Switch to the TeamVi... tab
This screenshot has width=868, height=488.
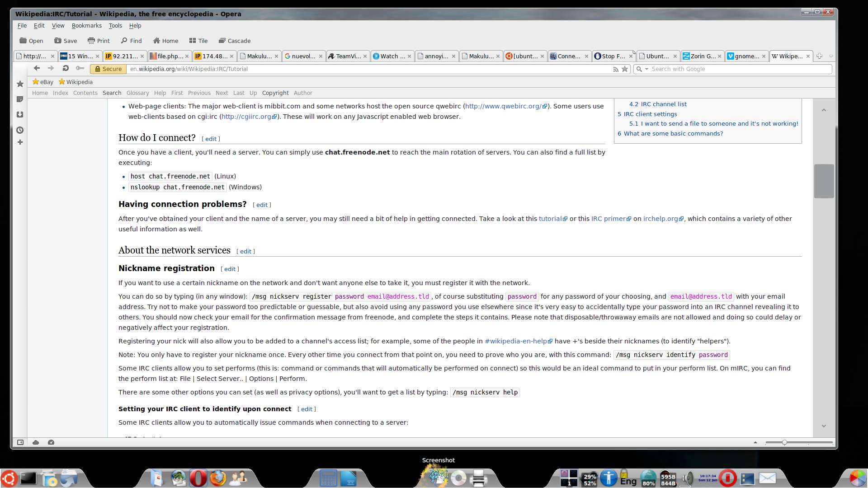(x=347, y=56)
